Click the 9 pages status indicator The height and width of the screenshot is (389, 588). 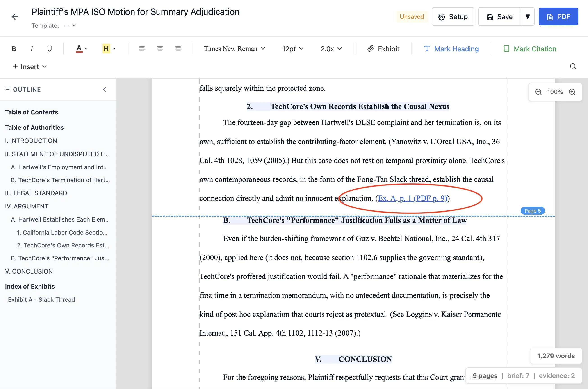[485, 375]
